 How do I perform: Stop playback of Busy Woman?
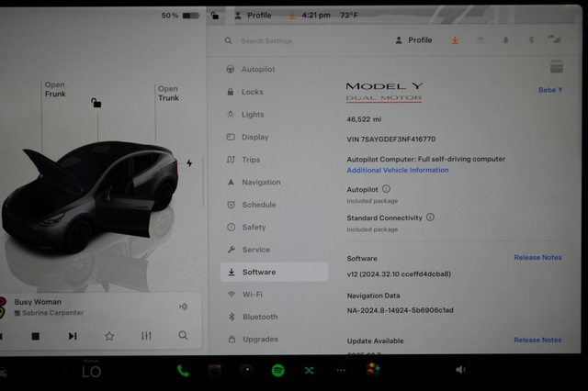[x=36, y=336]
